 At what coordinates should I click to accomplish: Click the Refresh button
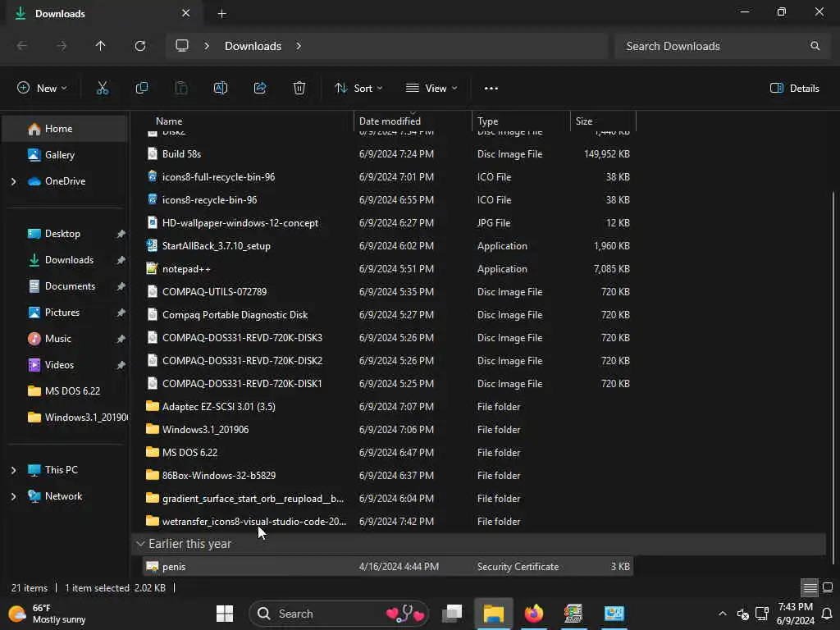140,46
